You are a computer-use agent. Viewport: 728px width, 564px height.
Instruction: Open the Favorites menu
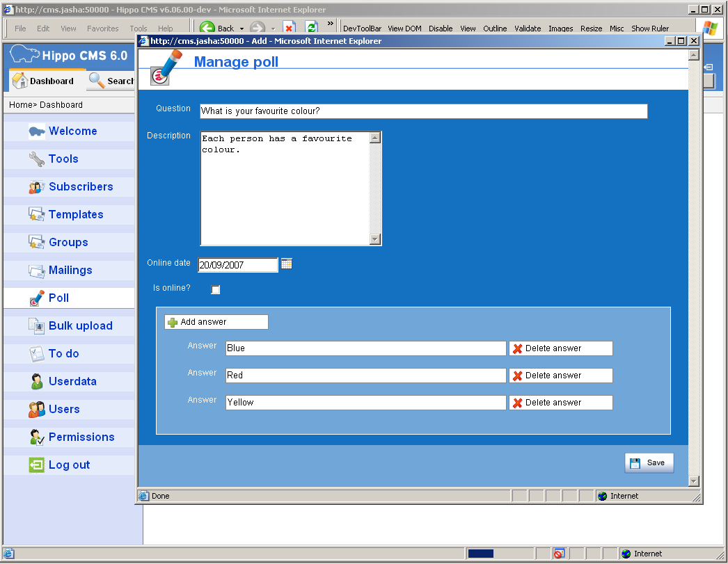click(x=102, y=29)
